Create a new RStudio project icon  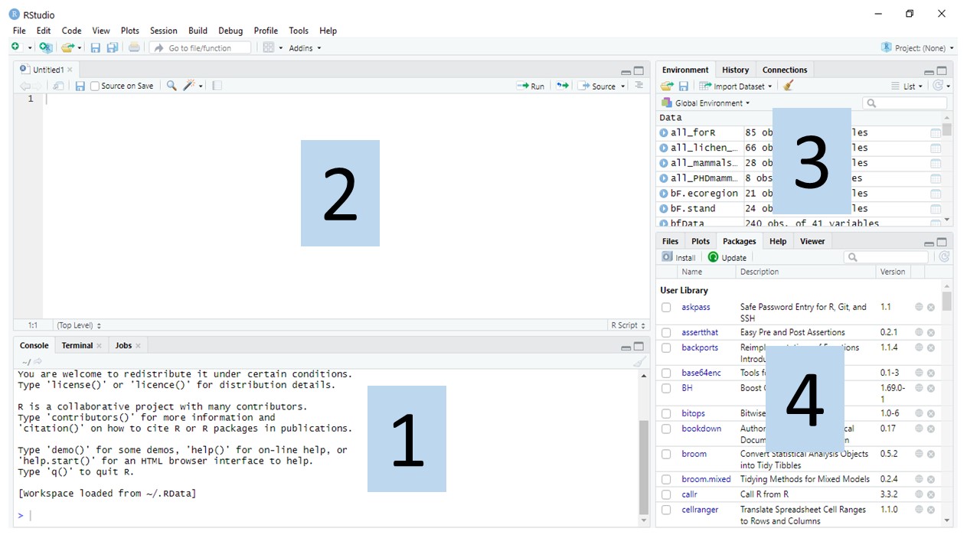tap(44, 47)
